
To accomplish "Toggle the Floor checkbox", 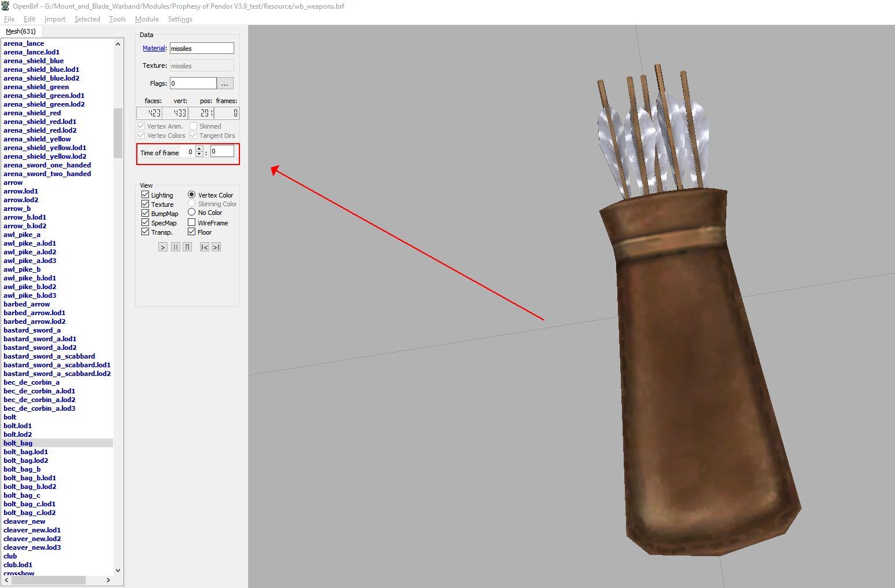I will pyautogui.click(x=192, y=232).
